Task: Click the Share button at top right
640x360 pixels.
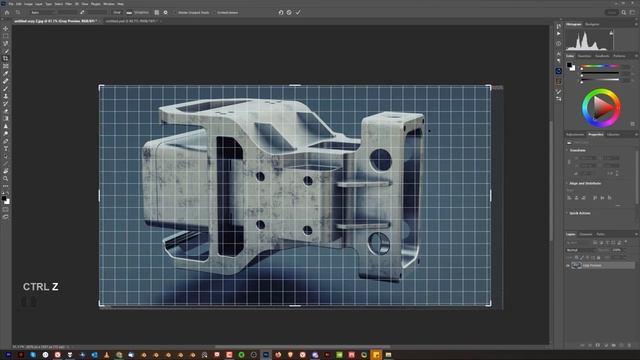Action: [x=611, y=13]
